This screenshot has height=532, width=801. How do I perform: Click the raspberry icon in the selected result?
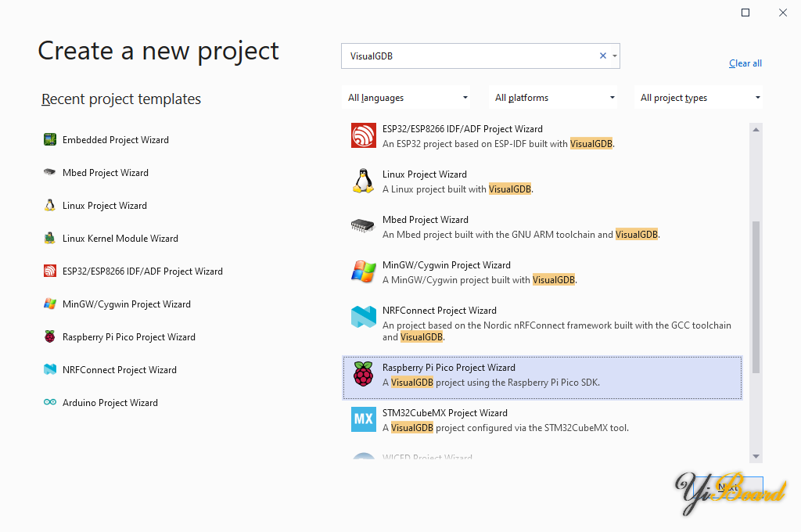point(363,374)
